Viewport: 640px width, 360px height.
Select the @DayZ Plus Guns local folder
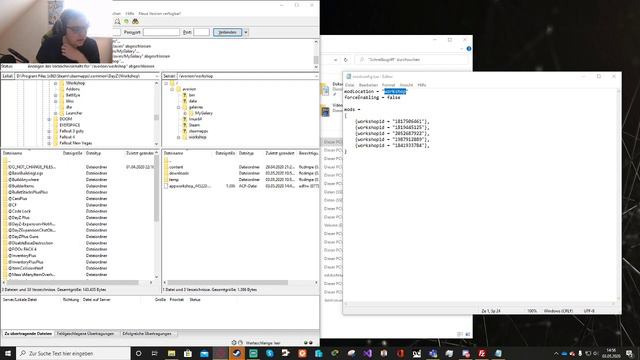point(23,237)
